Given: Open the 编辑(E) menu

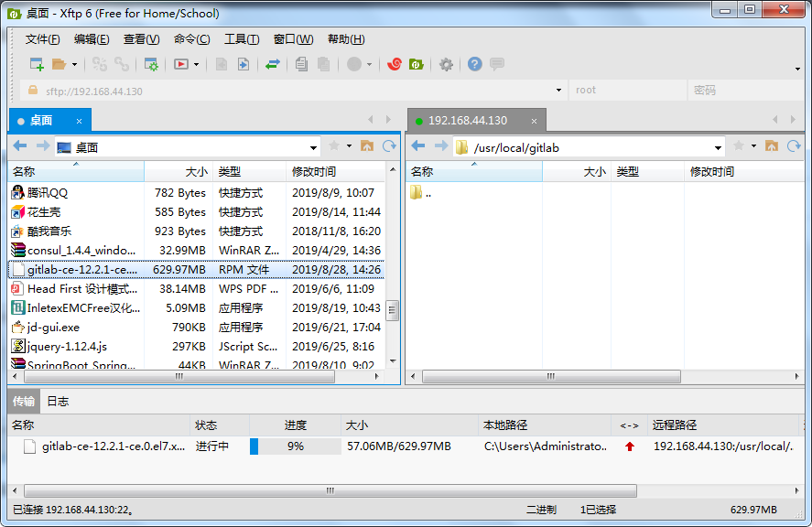Looking at the screenshot, I should [92, 39].
